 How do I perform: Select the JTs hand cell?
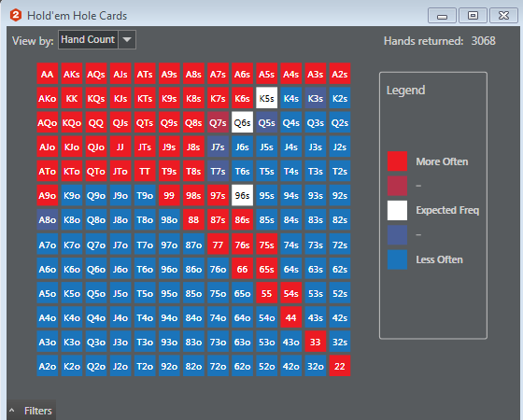pos(145,147)
